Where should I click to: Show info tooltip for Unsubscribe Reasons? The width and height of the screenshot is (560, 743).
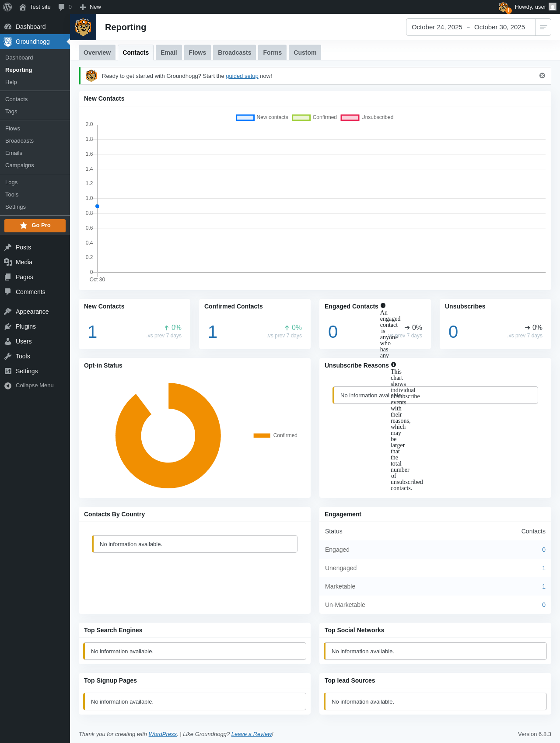(394, 364)
